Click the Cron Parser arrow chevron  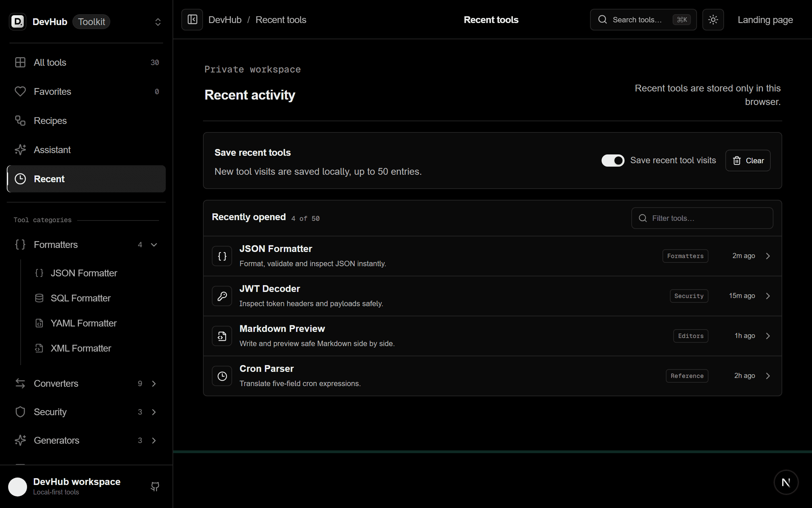click(768, 376)
